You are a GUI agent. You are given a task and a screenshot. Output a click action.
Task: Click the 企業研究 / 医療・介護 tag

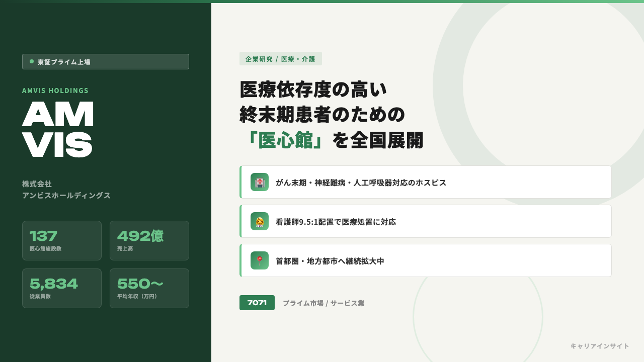[x=281, y=59]
